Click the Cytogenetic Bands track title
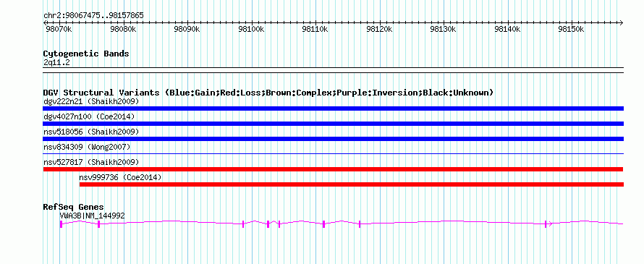This screenshot has width=644, height=264. tap(86, 54)
